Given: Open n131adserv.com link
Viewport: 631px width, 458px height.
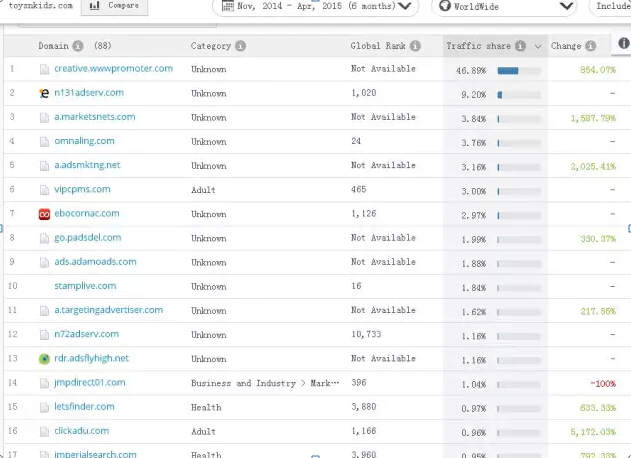Looking at the screenshot, I should pyautogui.click(x=89, y=93).
